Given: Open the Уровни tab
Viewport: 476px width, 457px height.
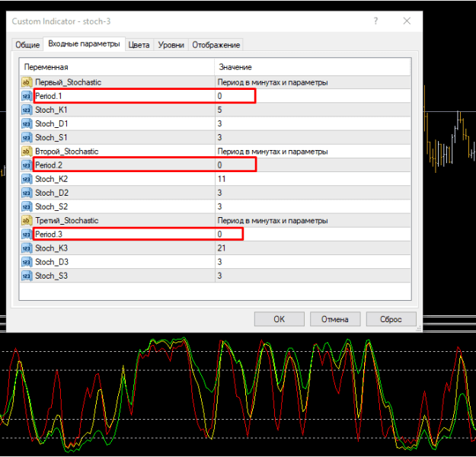Looking at the screenshot, I should tap(171, 45).
